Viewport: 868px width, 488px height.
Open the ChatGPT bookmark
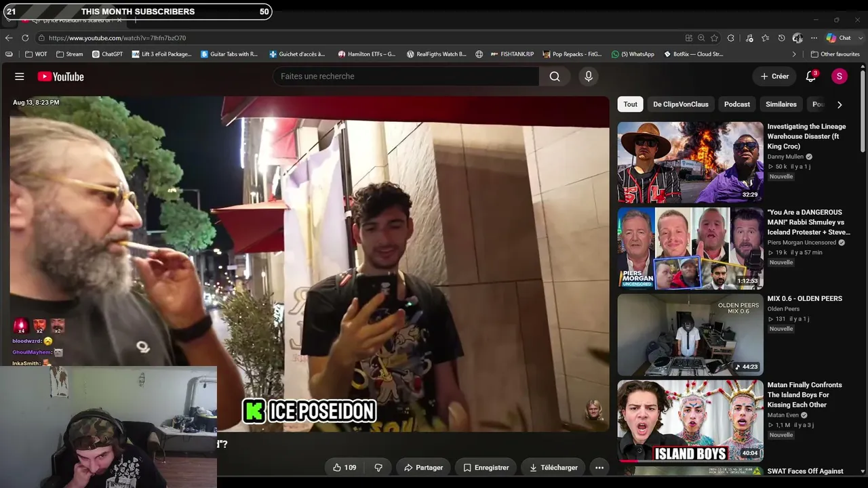(107, 54)
